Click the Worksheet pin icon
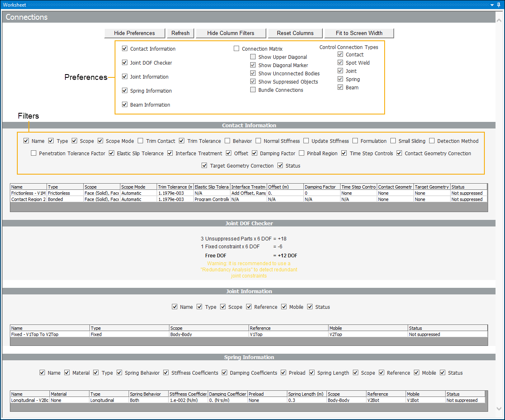Image resolution: width=505 pixels, height=420 pixels. (498, 5)
